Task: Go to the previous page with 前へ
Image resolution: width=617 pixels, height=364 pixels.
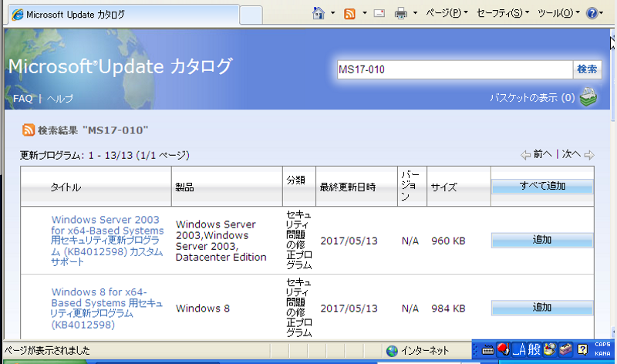Action: point(543,154)
